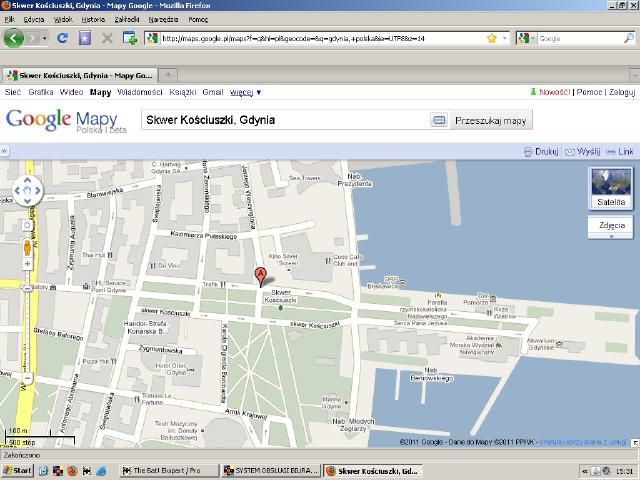Zoom out with the minus button below the slider
The height and width of the screenshot is (480, 640).
click(27, 378)
